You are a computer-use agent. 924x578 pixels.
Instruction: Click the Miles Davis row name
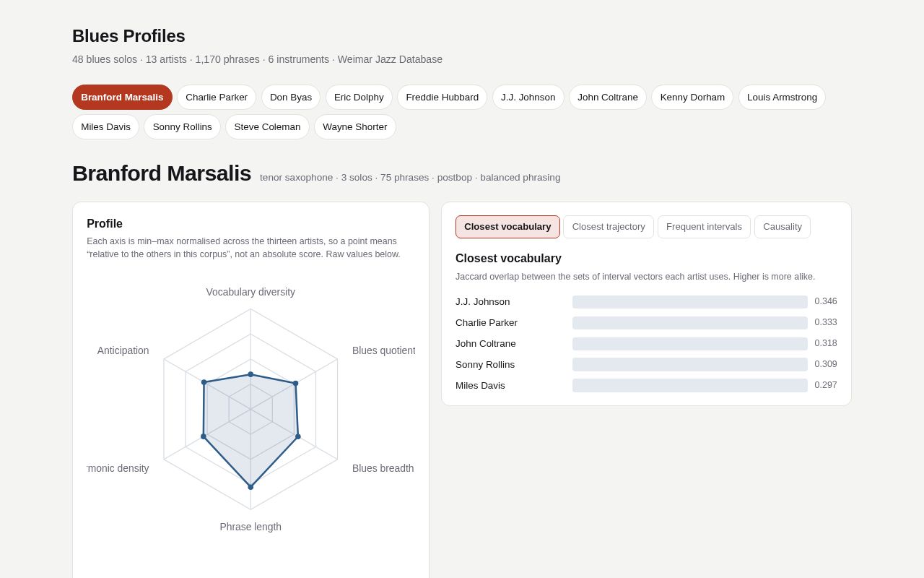point(480,386)
